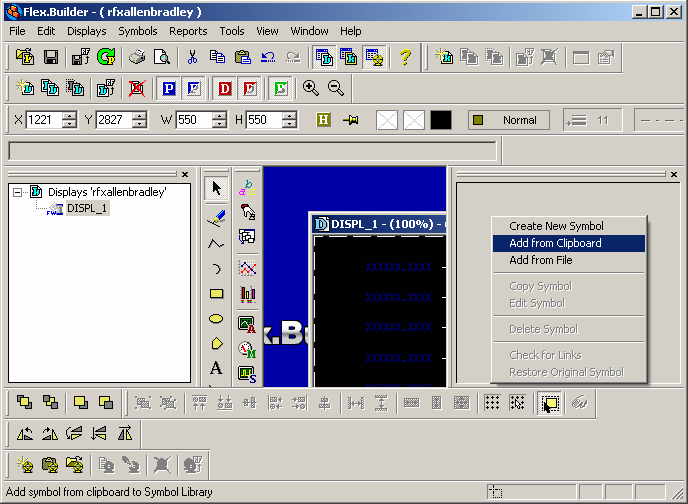This screenshot has height=504, width=688.
Task: Click the X coordinate input field
Action: click(x=44, y=120)
